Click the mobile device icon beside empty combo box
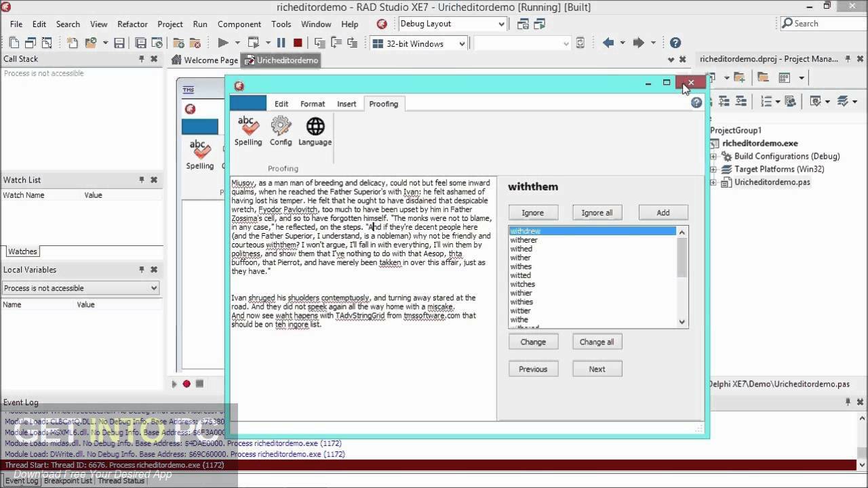 point(580,43)
